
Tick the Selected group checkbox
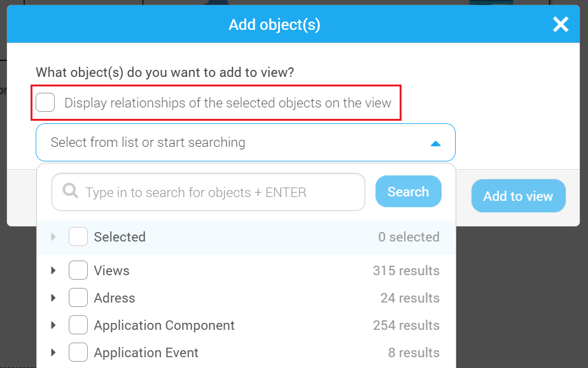78,236
